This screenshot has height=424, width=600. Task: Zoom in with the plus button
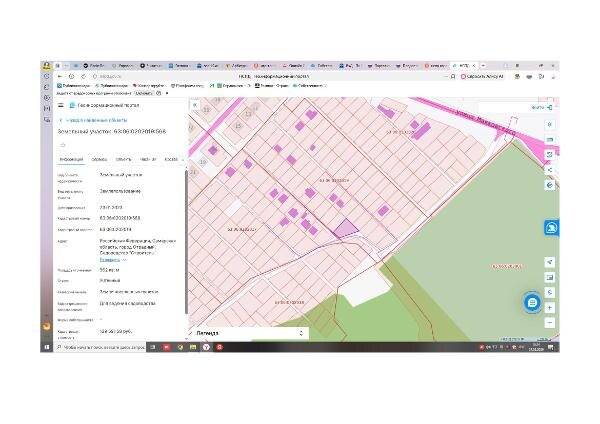point(550,308)
